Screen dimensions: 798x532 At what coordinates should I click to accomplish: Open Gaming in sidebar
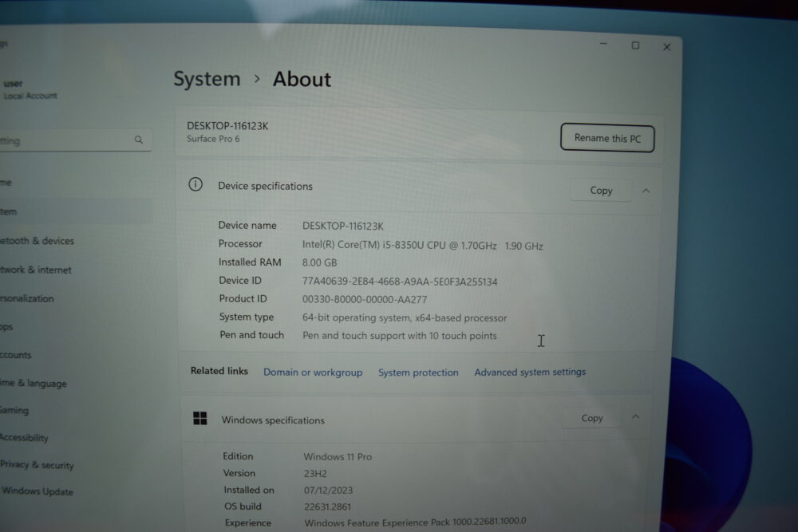pos(14,410)
